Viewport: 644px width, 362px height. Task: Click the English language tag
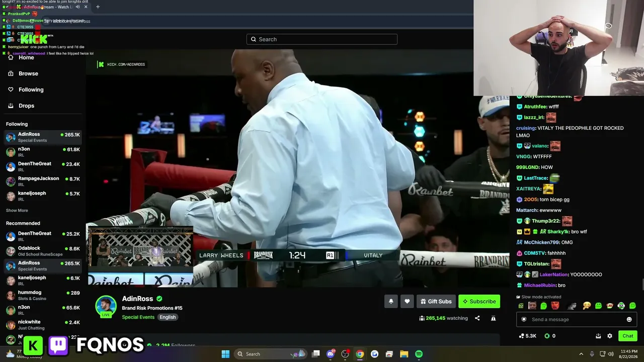click(168, 317)
